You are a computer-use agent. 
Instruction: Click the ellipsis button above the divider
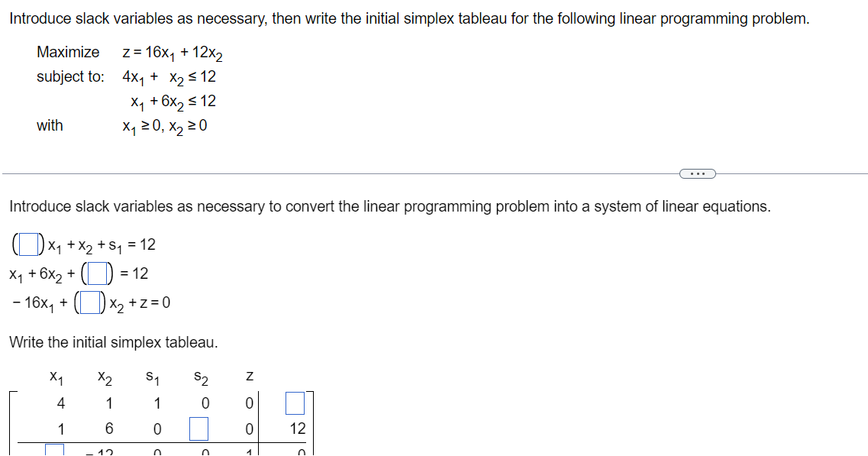[x=698, y=173]
